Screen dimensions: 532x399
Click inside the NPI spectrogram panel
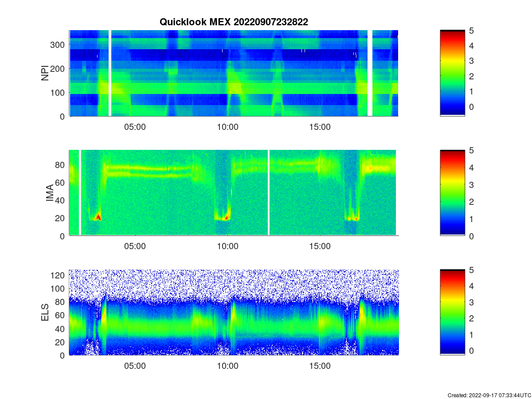click(234, 73)
